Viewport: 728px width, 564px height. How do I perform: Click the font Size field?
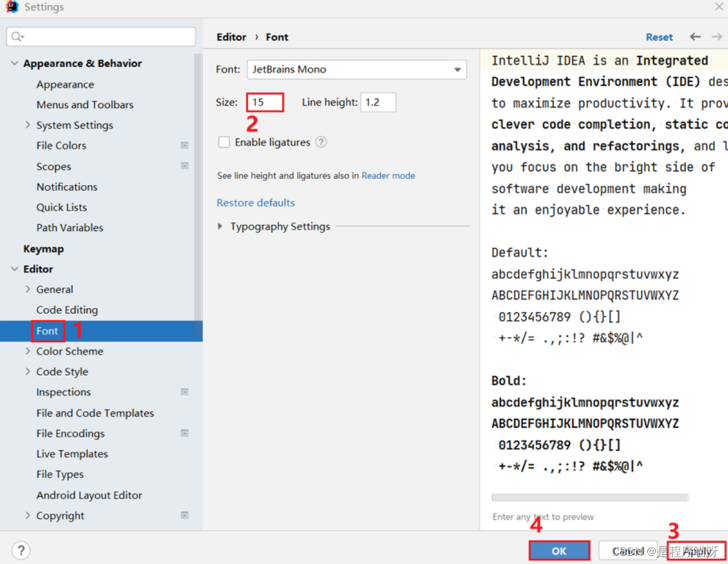[265, 102]
